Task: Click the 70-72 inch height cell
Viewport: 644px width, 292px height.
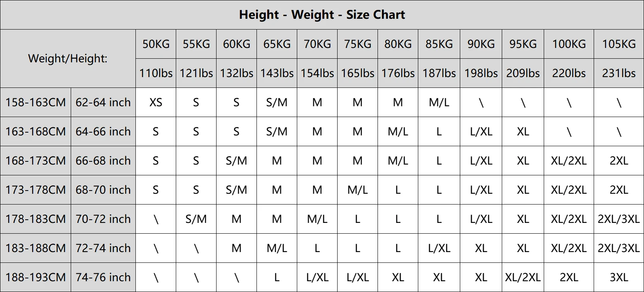Action: point(103,219)
